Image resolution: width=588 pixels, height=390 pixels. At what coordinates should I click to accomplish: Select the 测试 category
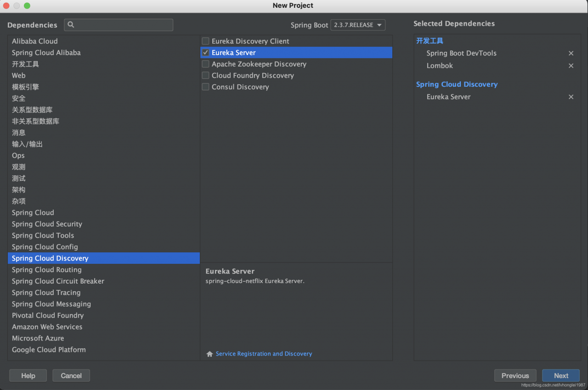(104, 178)
